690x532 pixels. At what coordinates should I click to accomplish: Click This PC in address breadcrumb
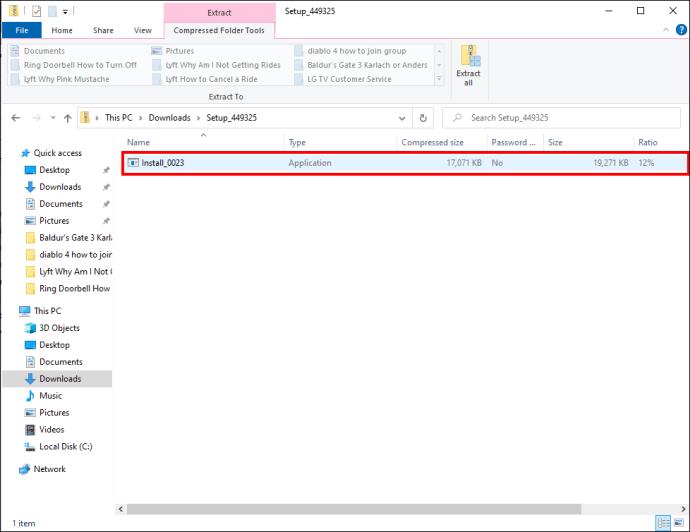(x=118, y=118)
